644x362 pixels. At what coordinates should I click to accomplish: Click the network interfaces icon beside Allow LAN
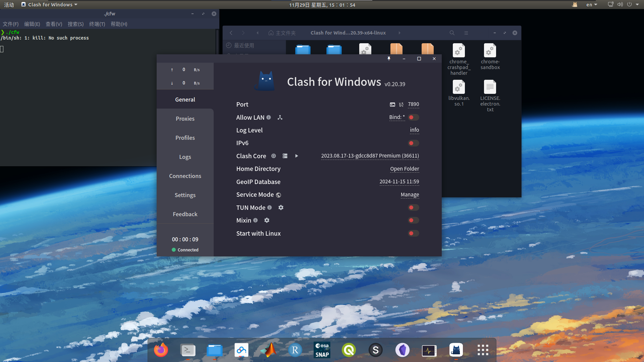(x=280, y=117)
